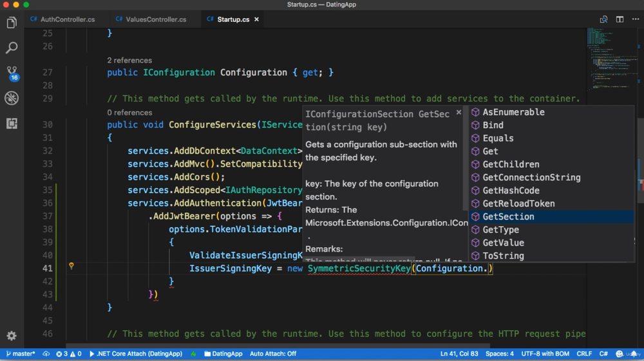The width and height of the screenshot is (644, 361).
Task: Toggle Auto Attach: Off in status bar
Action: [x=273, y=354]
